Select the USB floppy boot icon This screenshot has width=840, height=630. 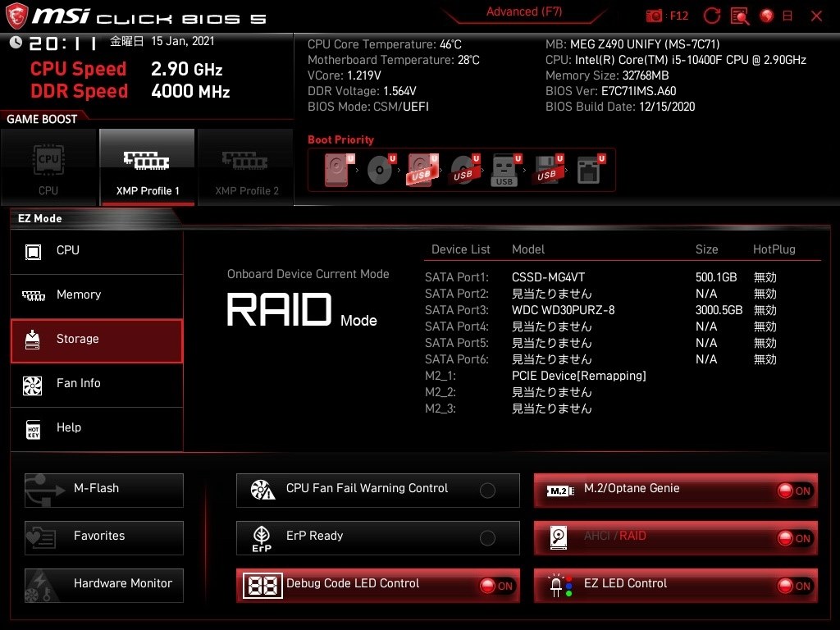(547, 169)
